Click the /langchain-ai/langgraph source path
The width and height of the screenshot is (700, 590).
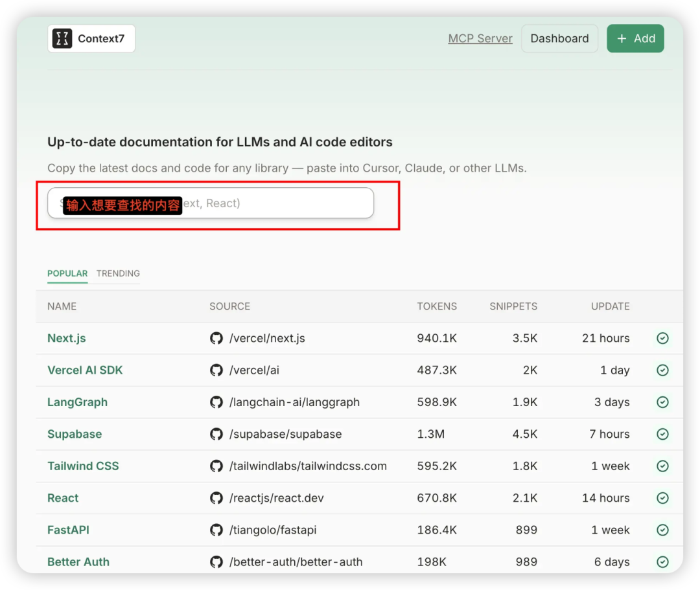point(294,402)
